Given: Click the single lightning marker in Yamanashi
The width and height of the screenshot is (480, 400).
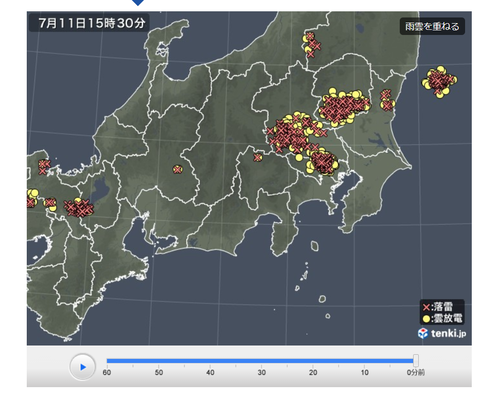Looking at the screenshot, I should pyautogui.click(x=257, y=157).
